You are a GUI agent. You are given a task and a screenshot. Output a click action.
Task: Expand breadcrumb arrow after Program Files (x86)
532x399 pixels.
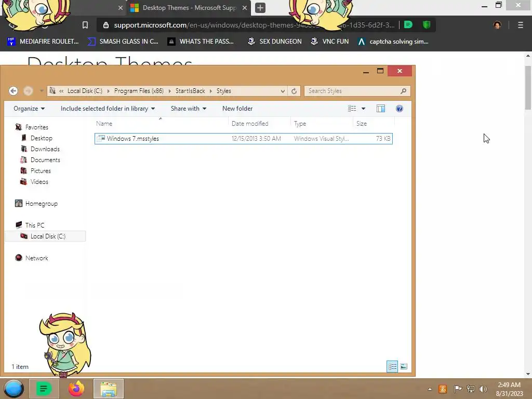[169, 91]
